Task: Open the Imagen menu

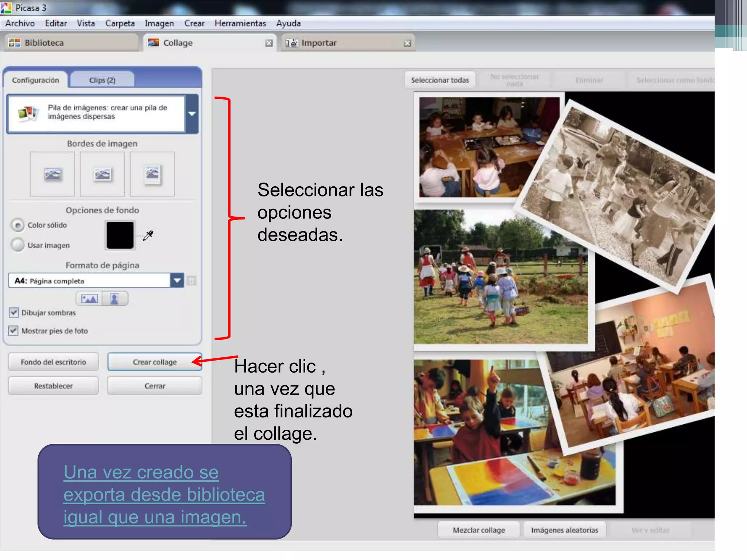Action: tap(159, 23)
